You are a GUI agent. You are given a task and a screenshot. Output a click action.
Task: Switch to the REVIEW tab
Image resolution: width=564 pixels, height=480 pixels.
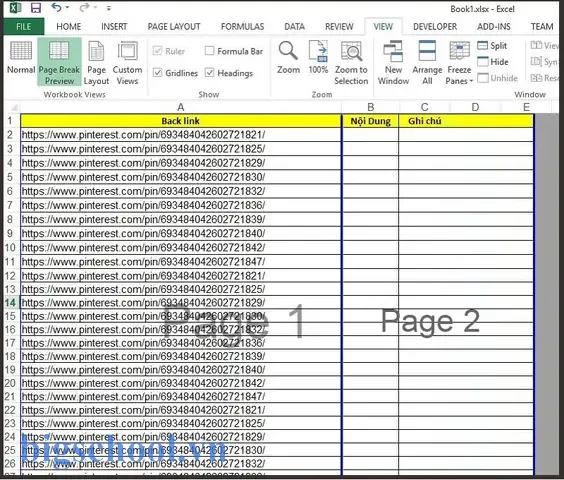(339, 27)
